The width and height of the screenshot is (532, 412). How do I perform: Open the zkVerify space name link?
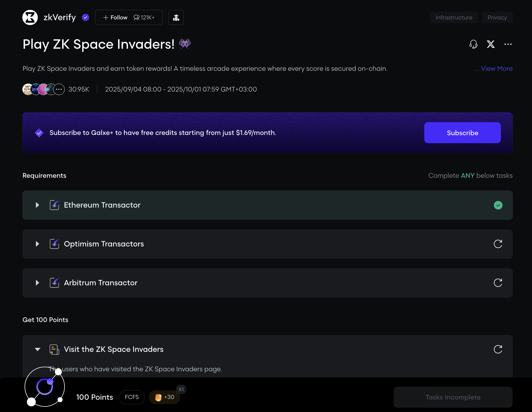point(60,18)
